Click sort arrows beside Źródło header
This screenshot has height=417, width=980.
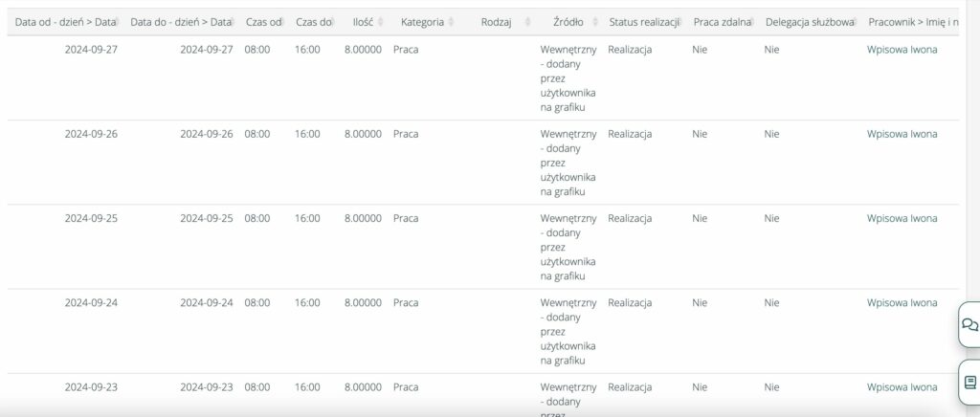(x=593, y=22)
